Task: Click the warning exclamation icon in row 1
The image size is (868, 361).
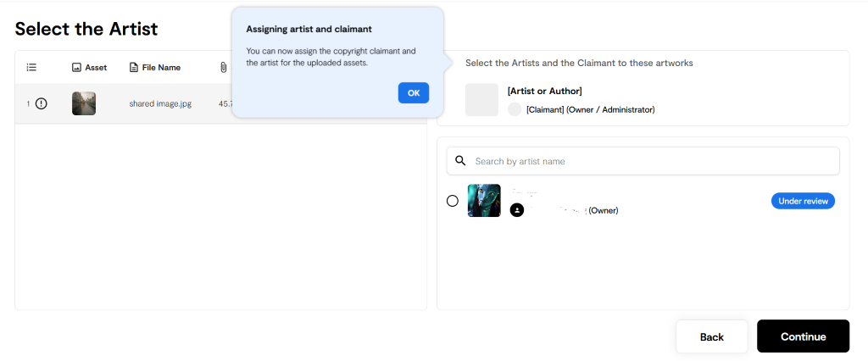Action: click(x=42, y=103)
